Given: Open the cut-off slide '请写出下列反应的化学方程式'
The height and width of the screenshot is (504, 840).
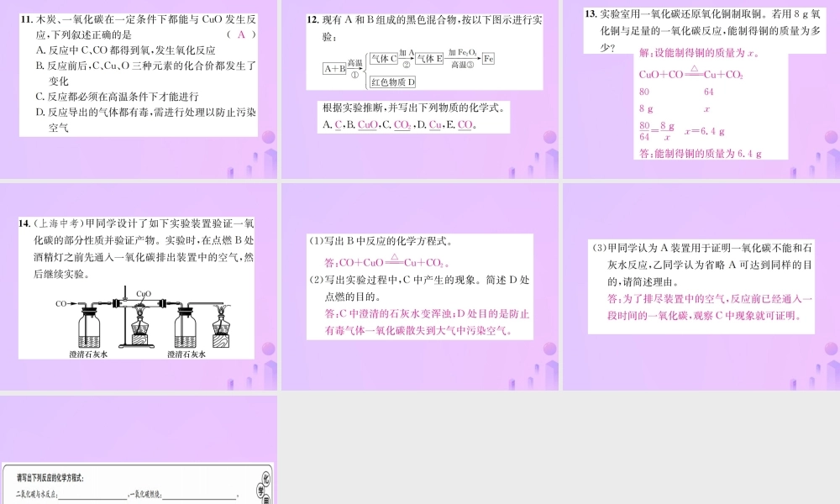Looking at the screenshot, I should 139,450.
